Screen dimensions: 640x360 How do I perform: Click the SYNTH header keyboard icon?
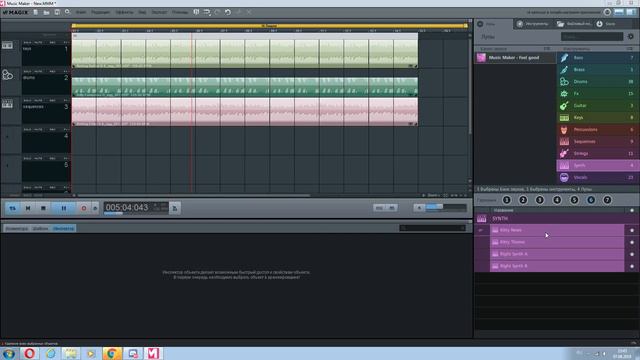point(482,219)
